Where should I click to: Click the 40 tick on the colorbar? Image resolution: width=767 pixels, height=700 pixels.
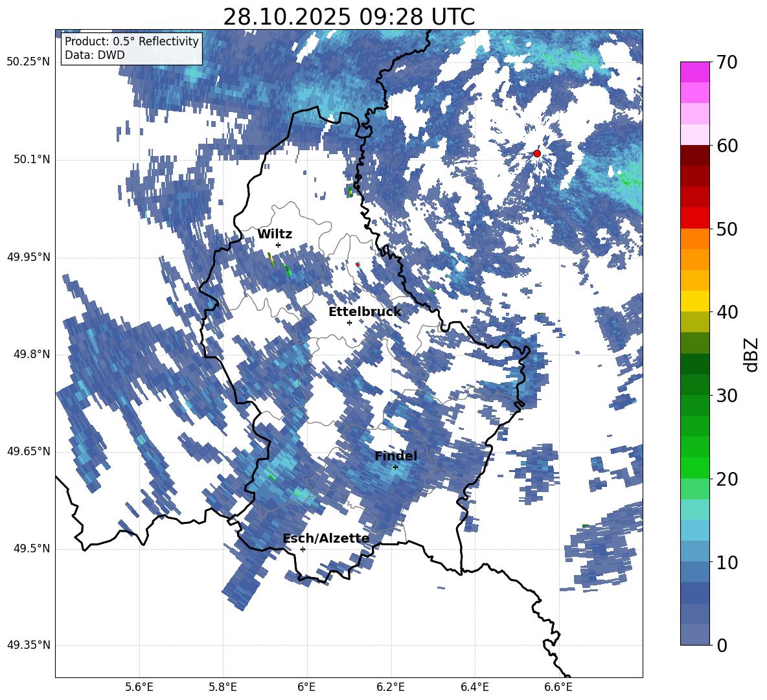(x=727, y=312)
